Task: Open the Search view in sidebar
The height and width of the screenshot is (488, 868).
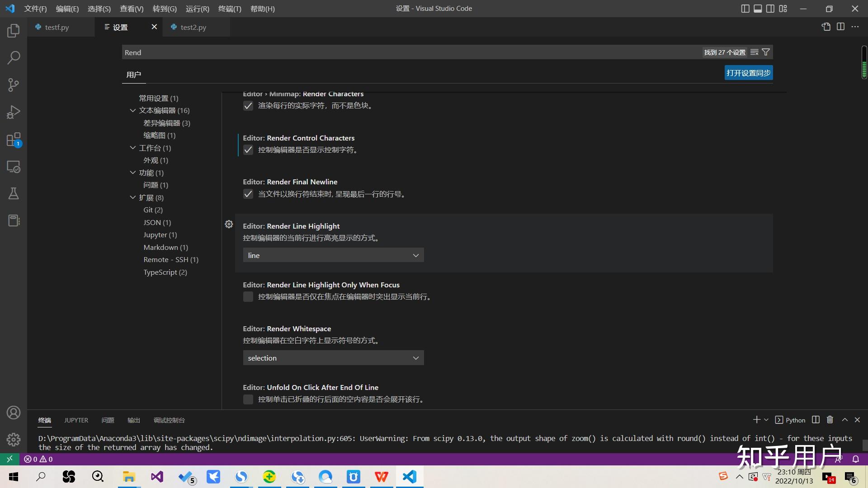Action: (14, 58)
